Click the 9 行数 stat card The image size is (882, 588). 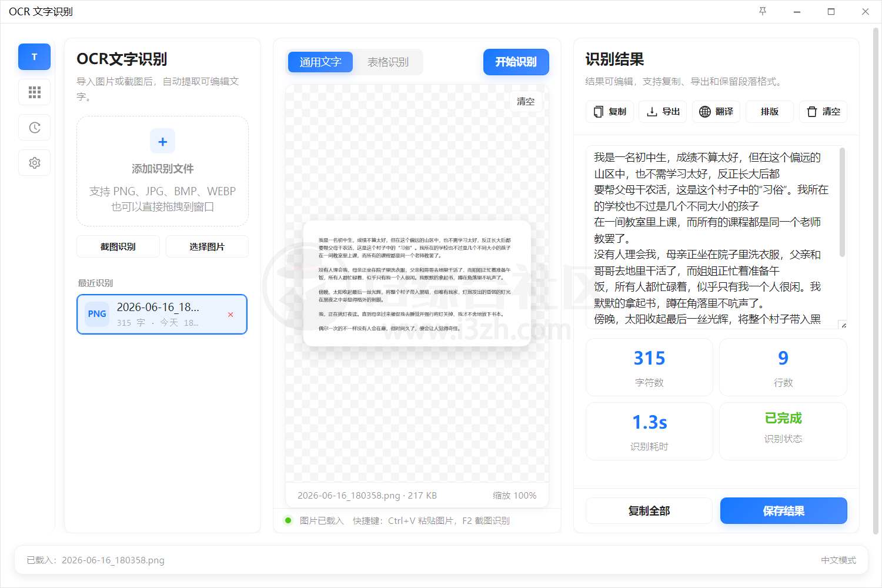tap(783, 367)
